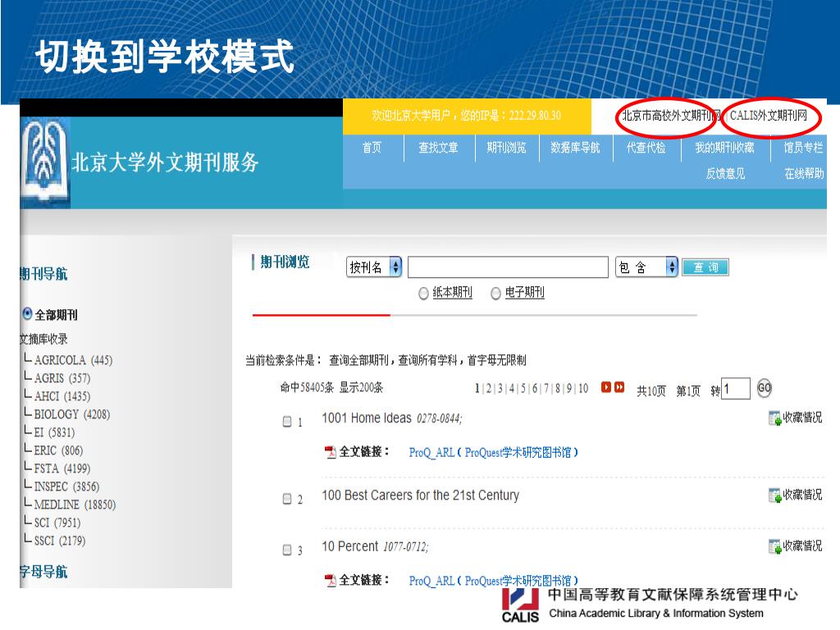Check the box for journal 1
Viewport: 840px width, 630px height.
pyautogui.click(x=287, y=422)
